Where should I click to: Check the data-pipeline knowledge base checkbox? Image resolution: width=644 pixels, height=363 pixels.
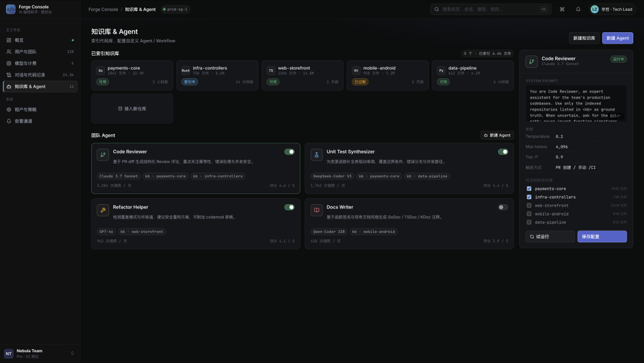[x=529, y=223]
